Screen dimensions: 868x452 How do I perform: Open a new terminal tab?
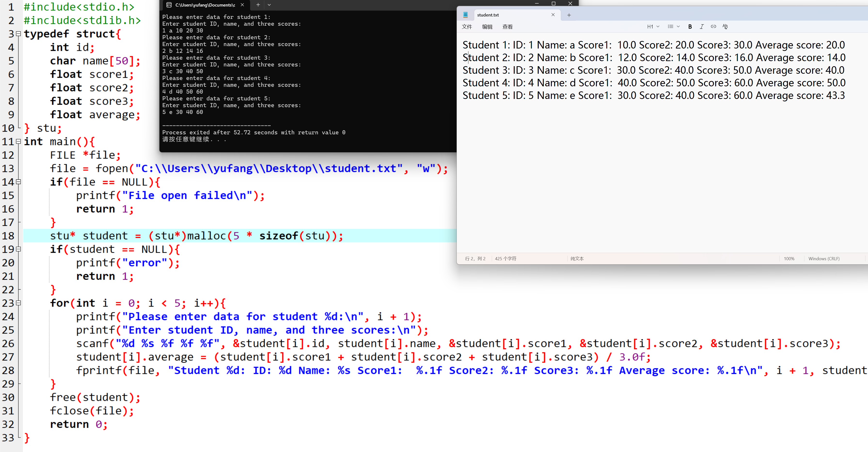click(258, 5)
